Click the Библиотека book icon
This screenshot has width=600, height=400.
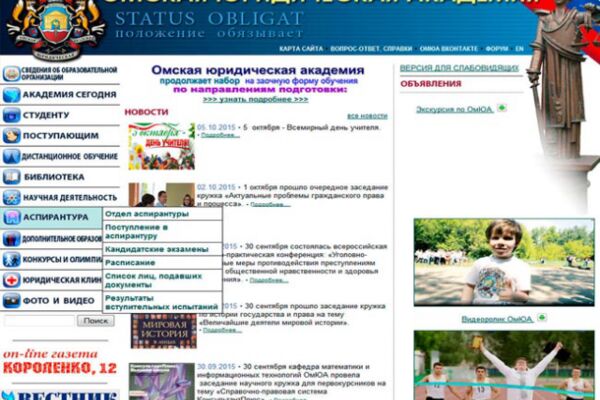11,177
